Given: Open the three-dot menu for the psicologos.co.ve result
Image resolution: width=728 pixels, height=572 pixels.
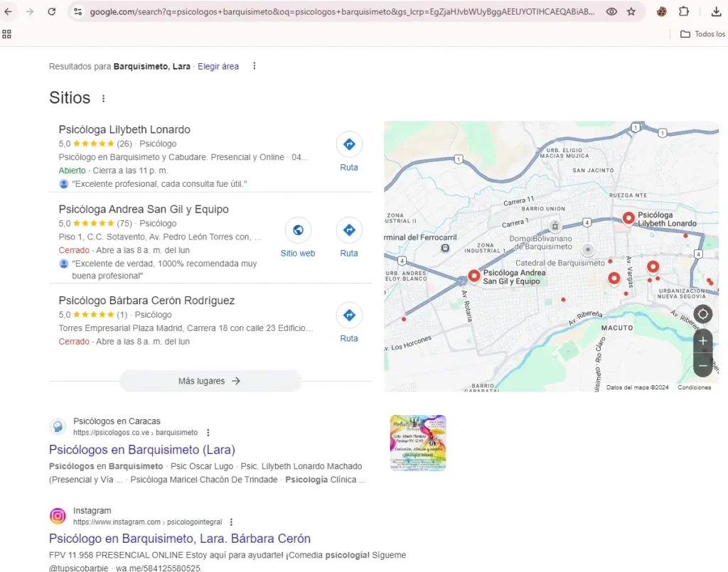Looking at the screenshot, I should (x=208, y=432).
